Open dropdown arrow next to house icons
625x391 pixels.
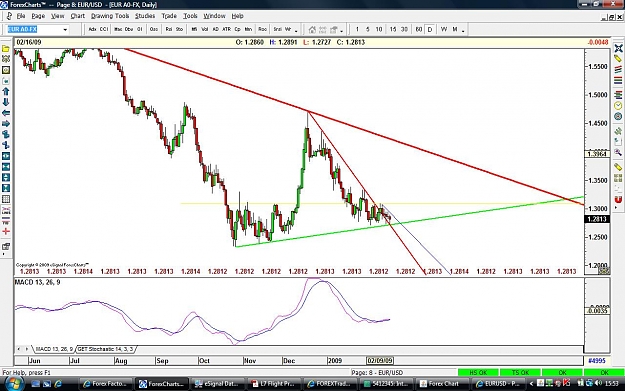342,31
